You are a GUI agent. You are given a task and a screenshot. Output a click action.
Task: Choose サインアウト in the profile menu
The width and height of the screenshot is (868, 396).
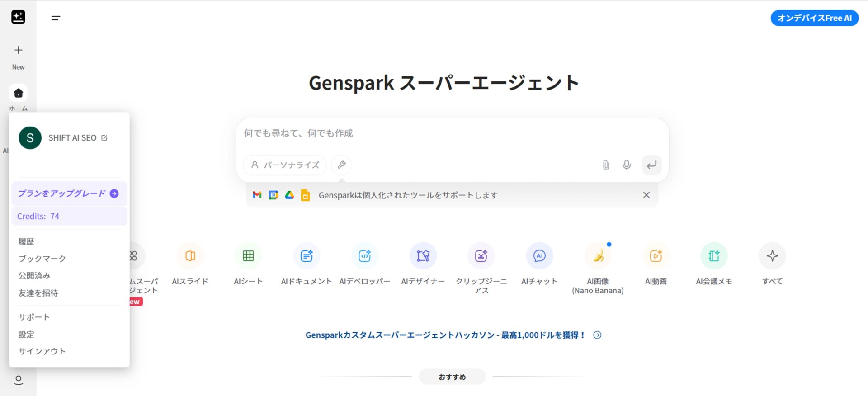pos(42,351)
